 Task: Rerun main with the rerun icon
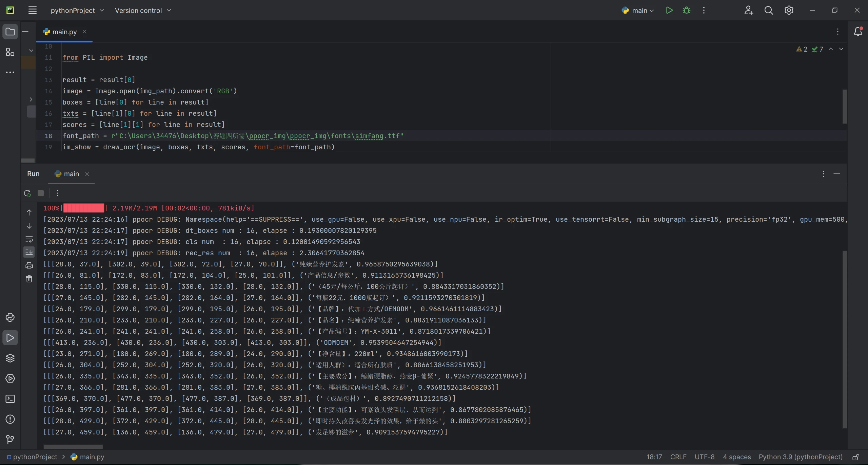[x=27, y=193]
